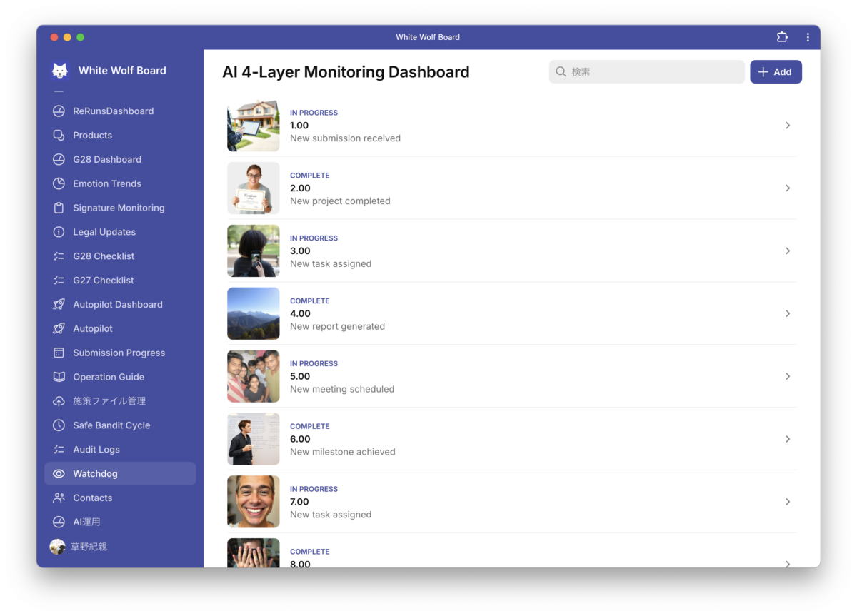Click the white wolf logo icon
The height and width of the screenshot is (616, 857).
click(x=60, y=71)
